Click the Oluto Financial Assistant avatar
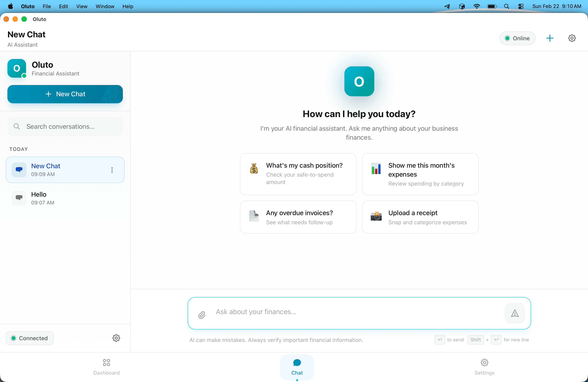Screen dimensions: 588x382 coord(16,68)
